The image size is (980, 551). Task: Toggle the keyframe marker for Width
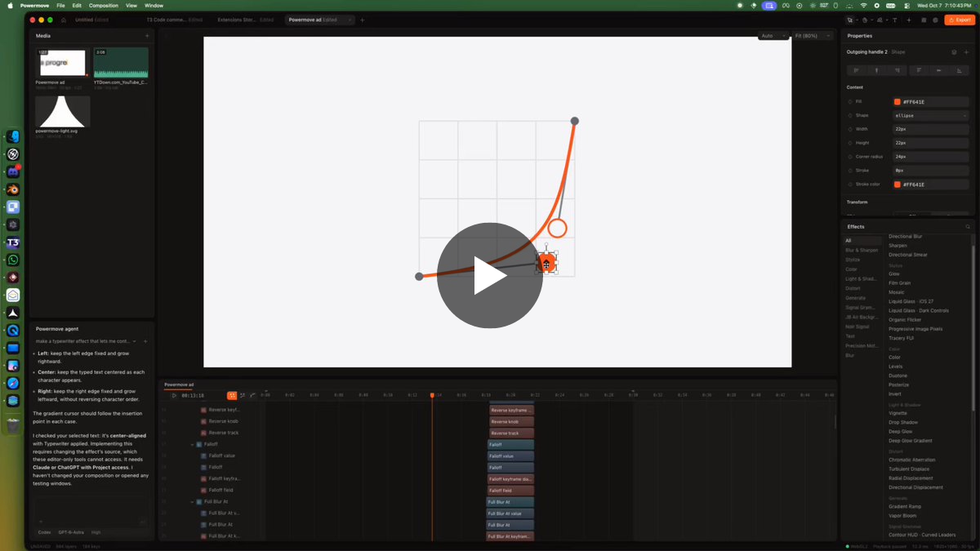849,129
